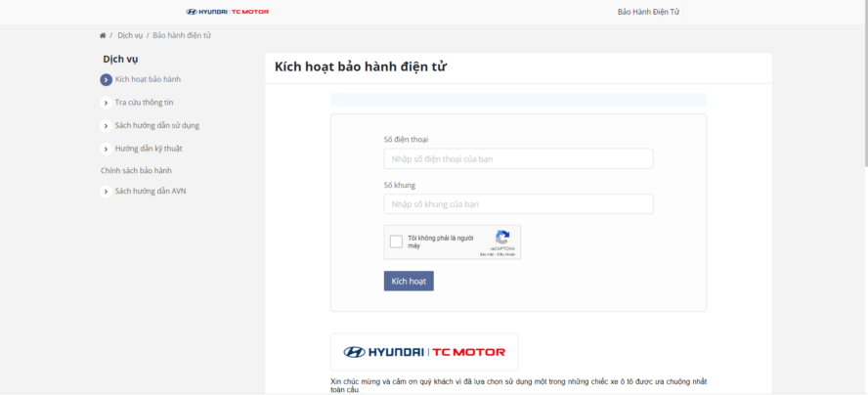Focus the Số điện thoại input field
Image resolution: width=868 pixels, height=395 pixels.
pos(518,158)
